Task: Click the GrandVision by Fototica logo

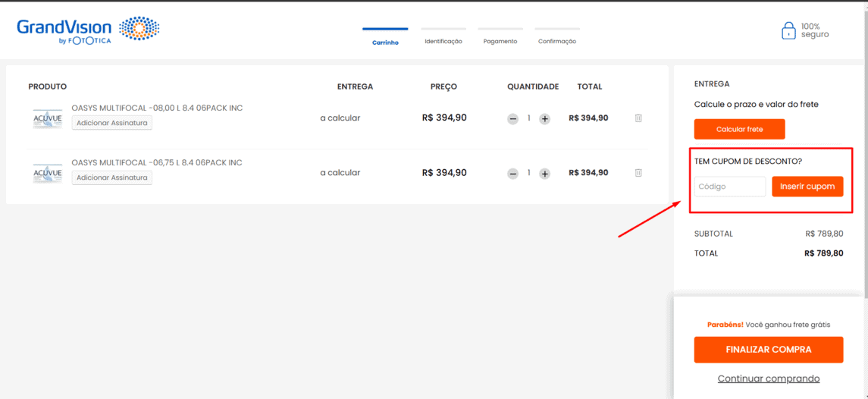Action: click(89, 30)
